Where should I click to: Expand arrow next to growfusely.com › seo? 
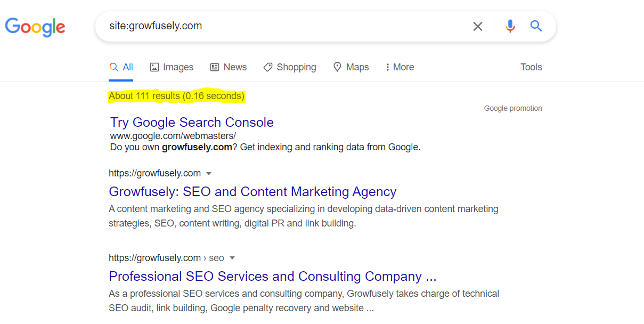point(232,258)
